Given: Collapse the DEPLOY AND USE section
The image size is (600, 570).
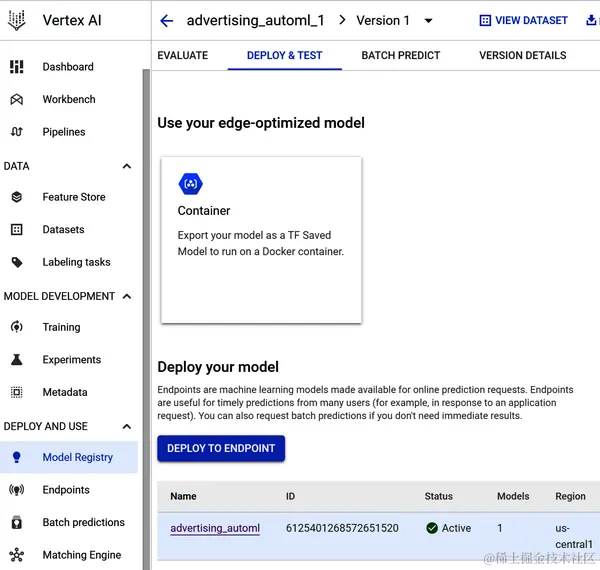Looking at the screenshot, I should (x=127, y=426).
